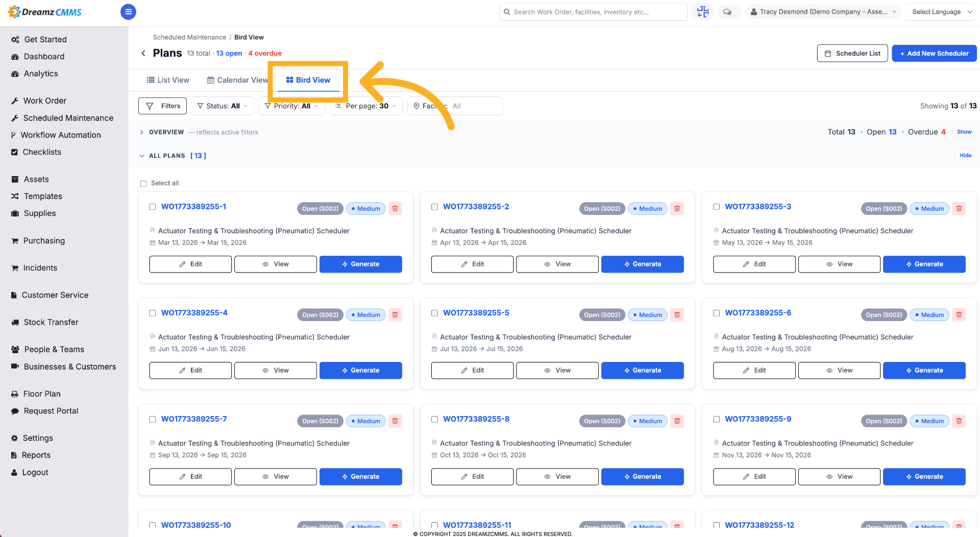The height and width of the screenshot is (537, 980).
Task: Check the Select all checkbox
Action: click(143, 183)
